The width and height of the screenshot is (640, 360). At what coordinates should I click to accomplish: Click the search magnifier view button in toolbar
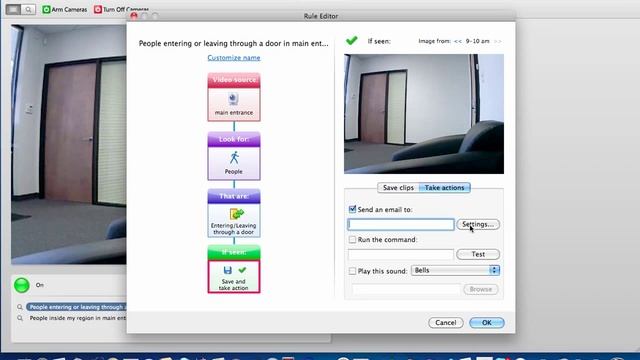click(x=28, y=9)
